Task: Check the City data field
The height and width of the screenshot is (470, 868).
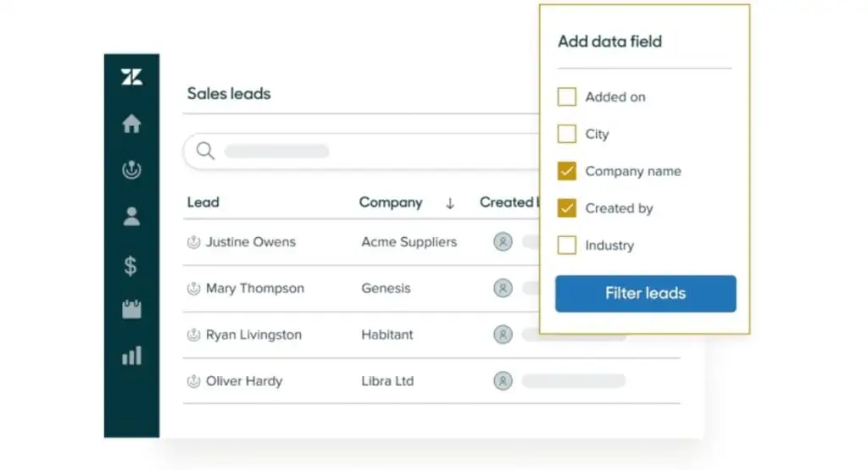Action: click(x=567, y=134)
